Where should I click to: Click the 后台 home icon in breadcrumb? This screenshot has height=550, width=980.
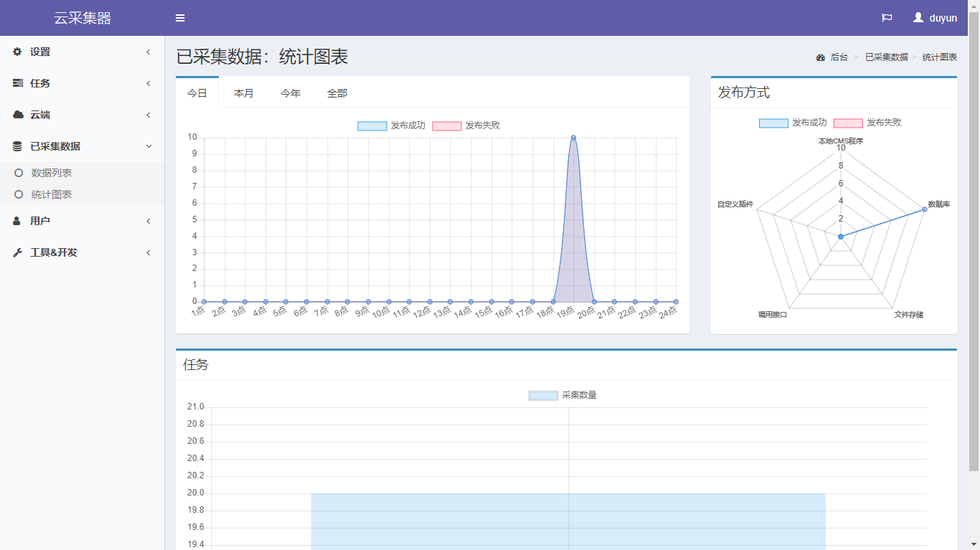point(820,57)
